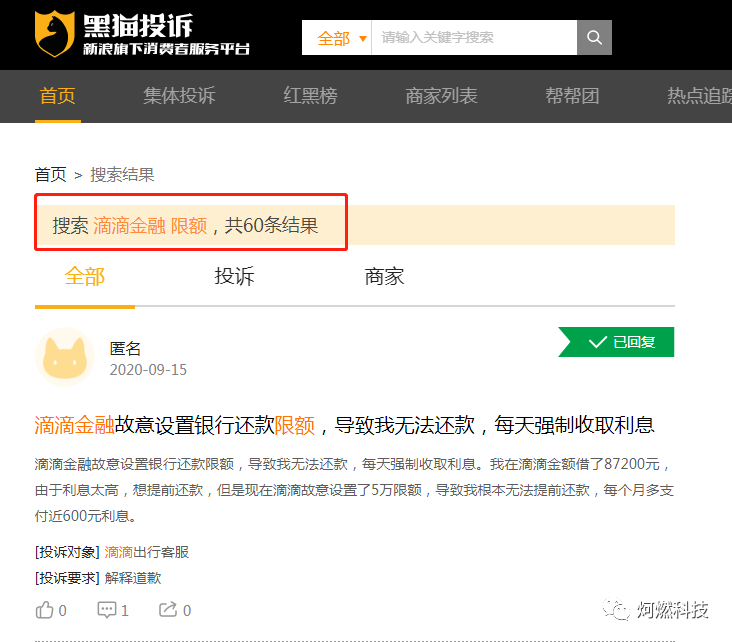The image size is (732, 642).
Task: Click the anonymous user cat avatar
Action: click(x=65, y=357)
